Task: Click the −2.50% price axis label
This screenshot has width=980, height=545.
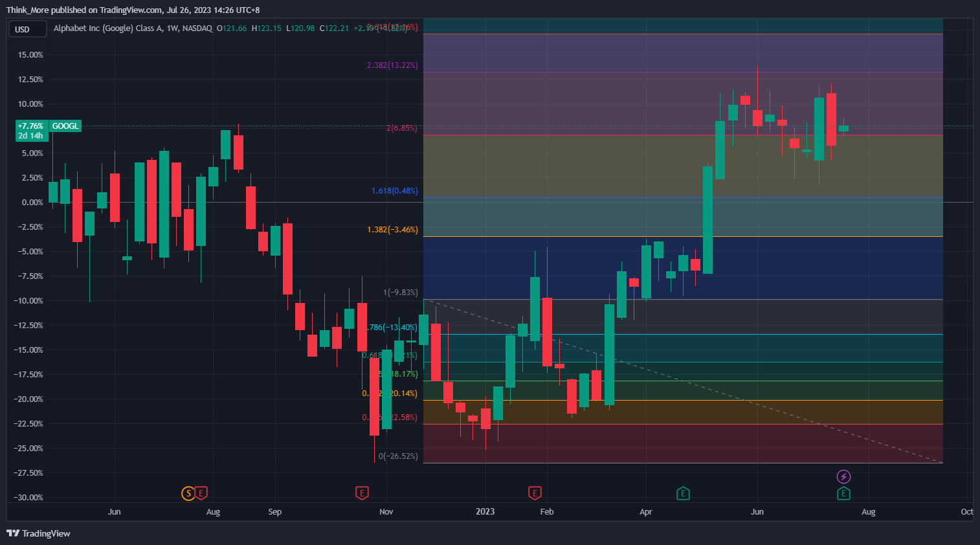Action: 30,227
